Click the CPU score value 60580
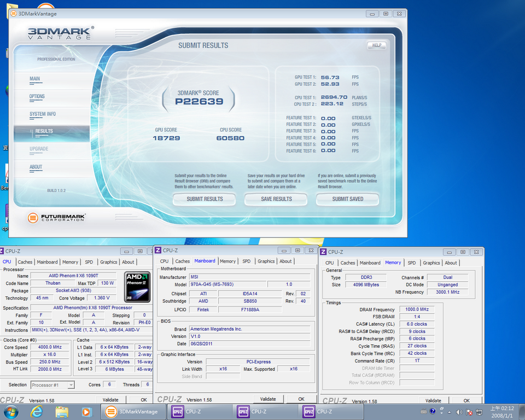The width and height of the screenshot is (525, 420). click(x=230, y=138)
